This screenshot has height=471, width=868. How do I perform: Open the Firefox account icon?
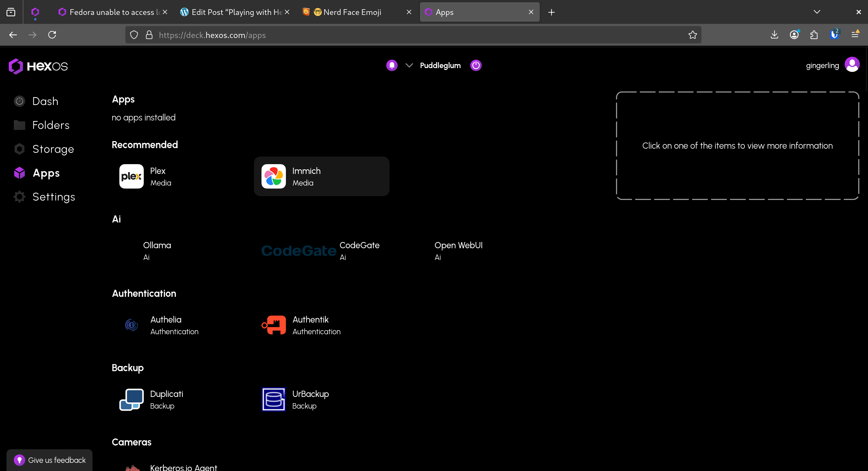pyautogui.click(x=794, y=35)
